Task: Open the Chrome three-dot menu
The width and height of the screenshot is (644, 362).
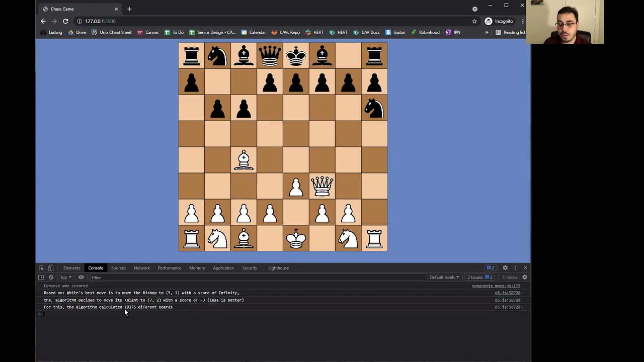Action: (523, 21)
